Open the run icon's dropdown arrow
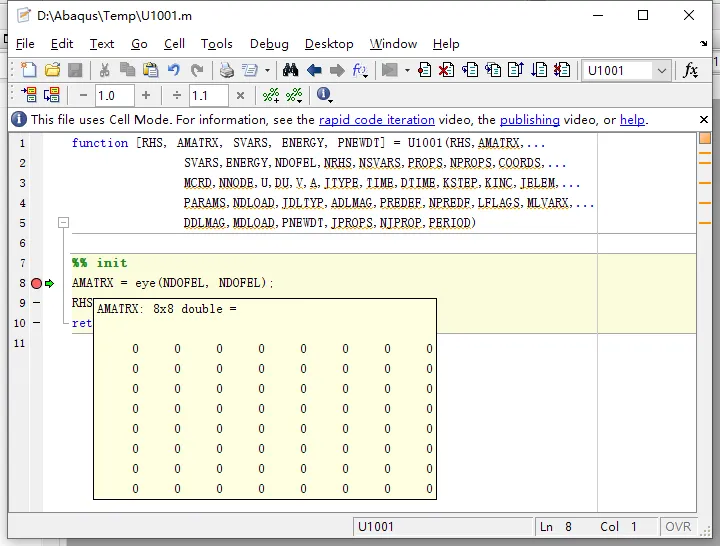The width and height of the screenshot is (720, 546). 407,71
